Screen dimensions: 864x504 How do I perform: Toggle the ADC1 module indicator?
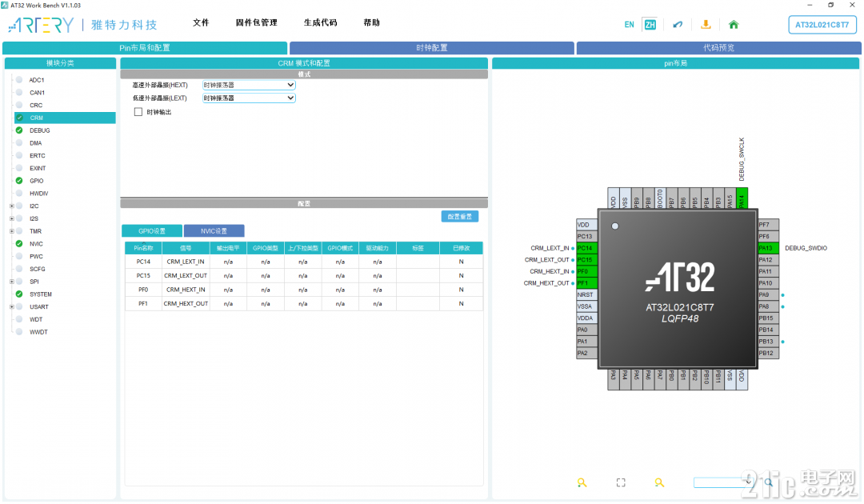(x=19, y=80)
